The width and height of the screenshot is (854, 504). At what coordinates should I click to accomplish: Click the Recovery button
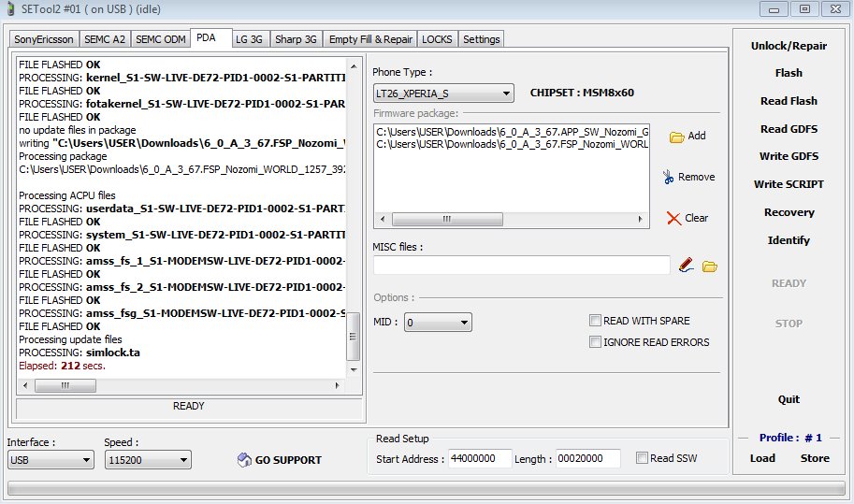(x=789, y=212)
